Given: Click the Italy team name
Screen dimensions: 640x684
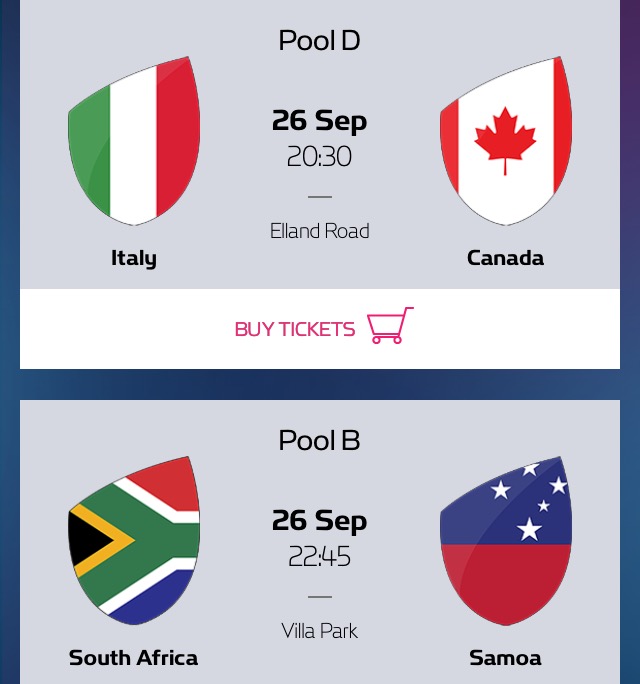Looking at the screenshot, I should coord(134,258).
